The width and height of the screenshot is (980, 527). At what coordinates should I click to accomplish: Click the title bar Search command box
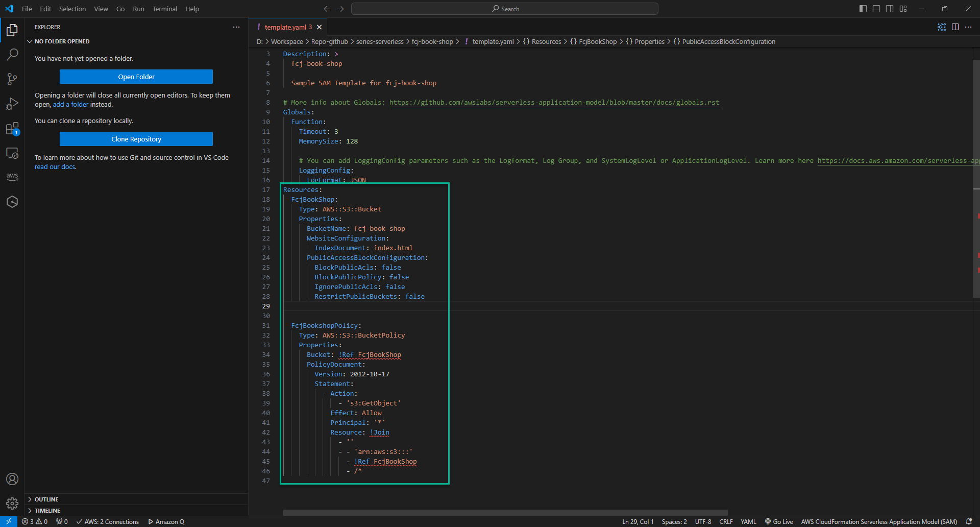(x=505, y=9)
